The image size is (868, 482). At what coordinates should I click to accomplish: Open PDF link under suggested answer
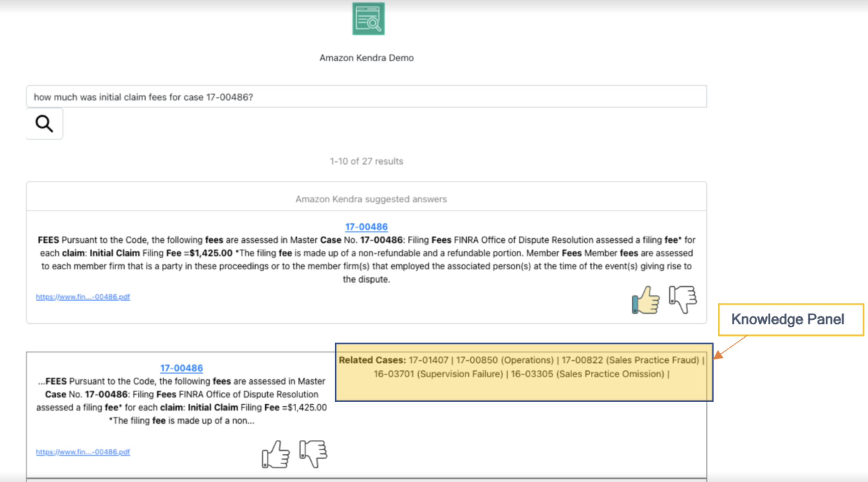tap(83, 297)
